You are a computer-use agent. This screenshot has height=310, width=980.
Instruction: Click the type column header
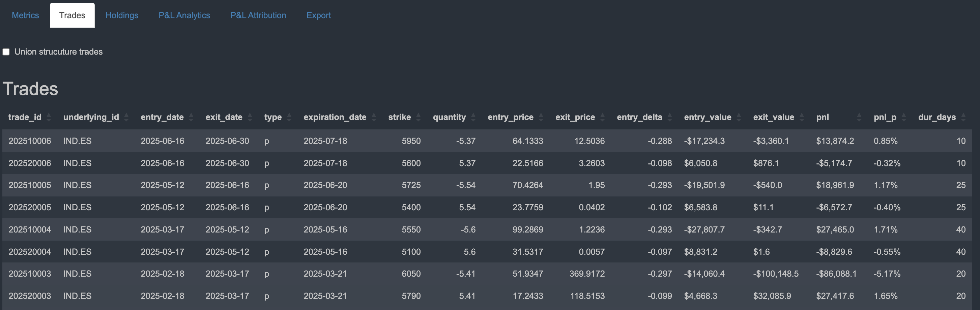click(x=273, y=117)
